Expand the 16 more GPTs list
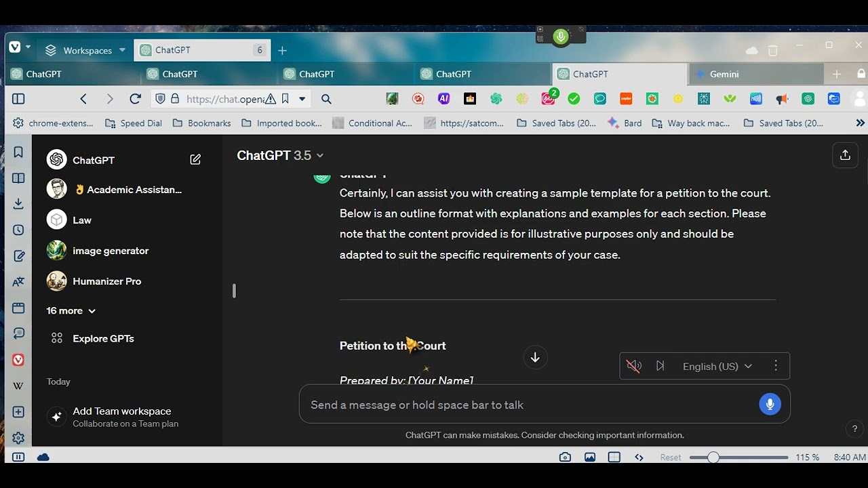The height and width of the screenshot is (488, 868). pos(71,310)
